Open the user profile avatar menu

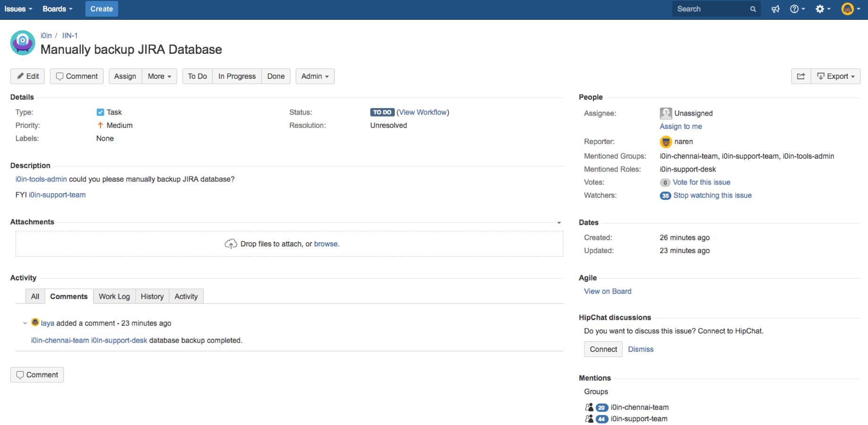tap(850, 9)
